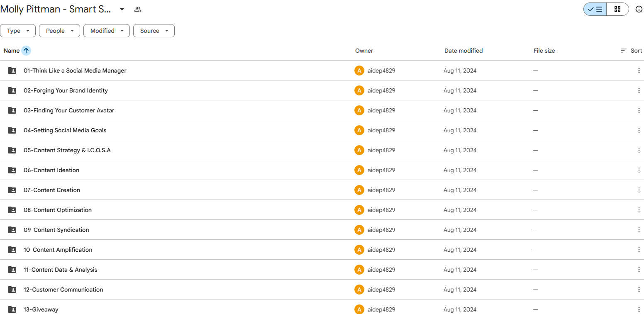644x314 pixels.
Task: Click the folder icon of 03-Finding Your Customer Avatar
Action: pyautogui.click(x=12, y=110)
